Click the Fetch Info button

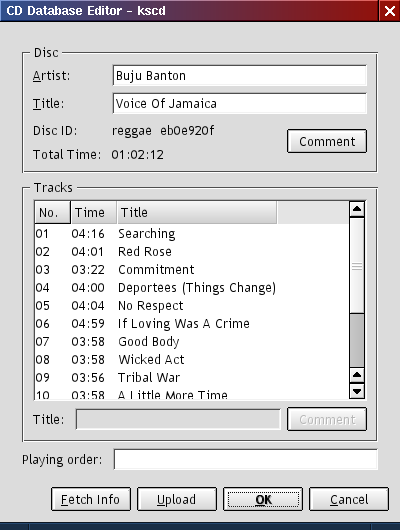coord(91,499)
